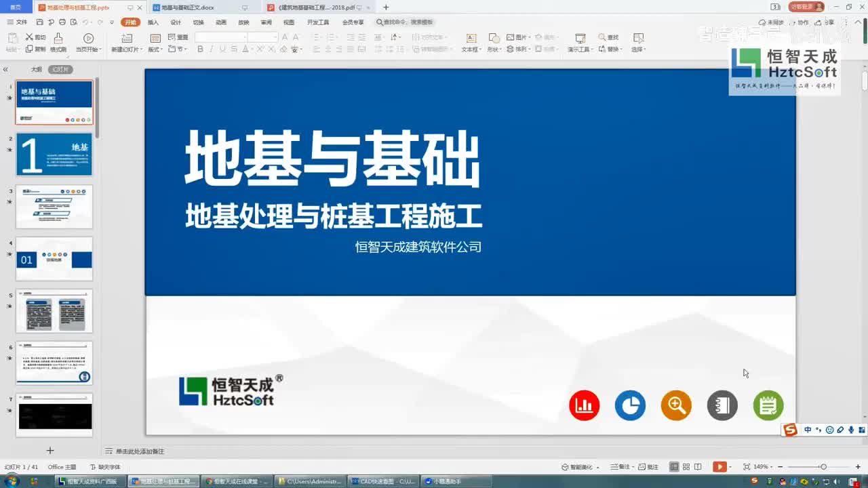Open the File (文件) menu
The width and height of the screenshot is (868, 488).
click(17, 22)
